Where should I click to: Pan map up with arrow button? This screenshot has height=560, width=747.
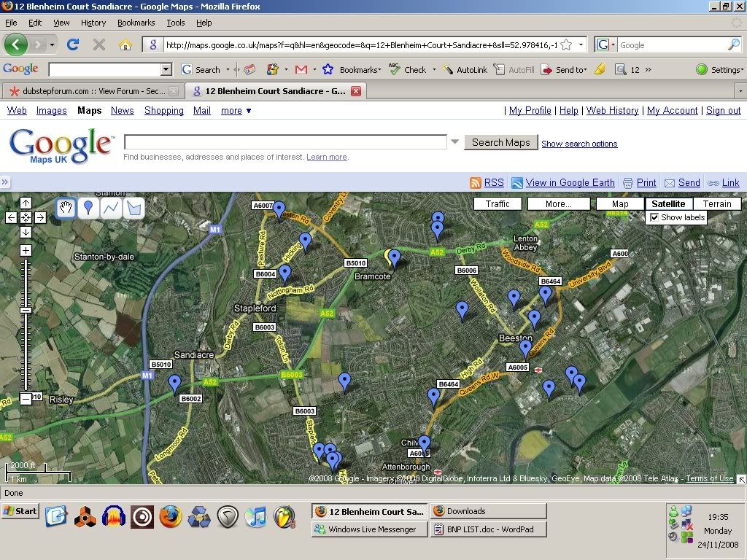point(26,203)
